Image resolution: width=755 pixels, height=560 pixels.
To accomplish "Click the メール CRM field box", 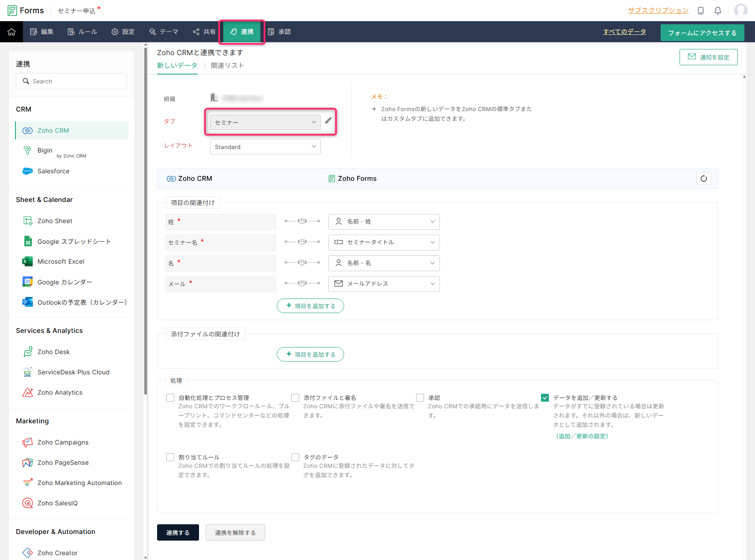I will [221, 284].
